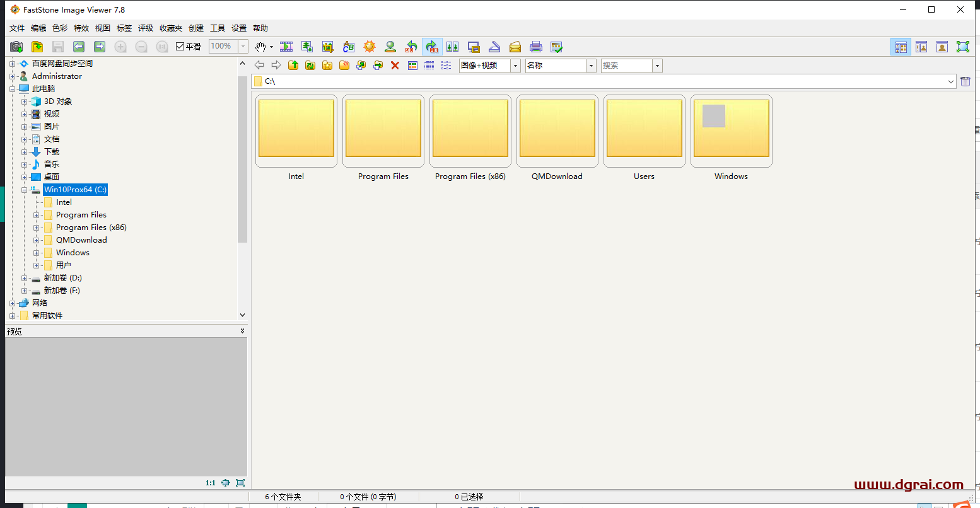Open settings icon with green checkmark
Screen dimensions: 980x508
pyautogui.click(x=556, y=47)
